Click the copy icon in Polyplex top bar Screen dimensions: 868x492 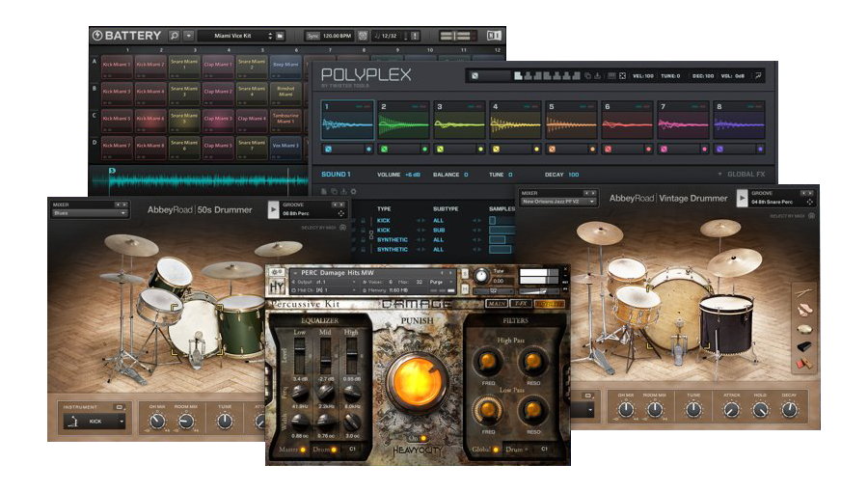[x=588, y=76]
